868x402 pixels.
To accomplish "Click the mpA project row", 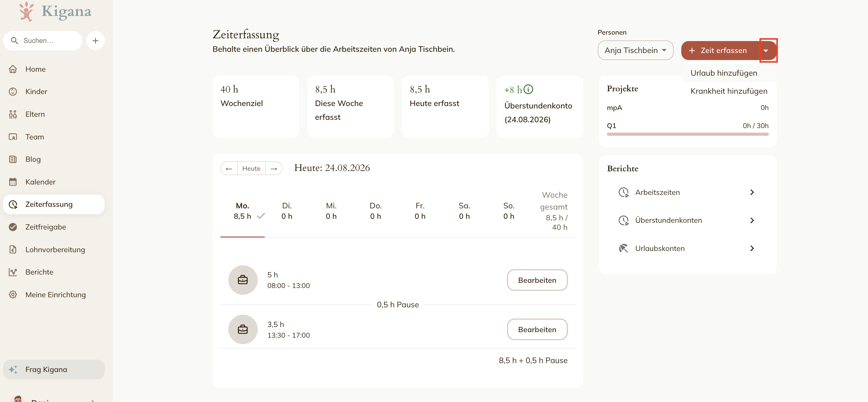I will [x=688, y=108].
